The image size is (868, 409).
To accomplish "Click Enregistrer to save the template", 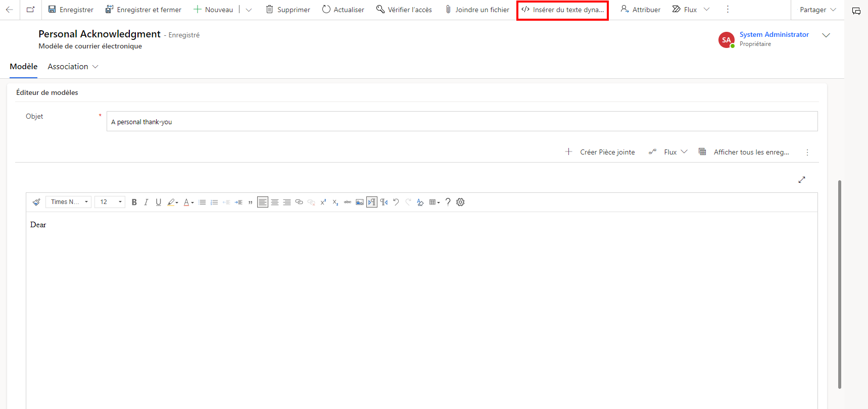I will [71, 10].
